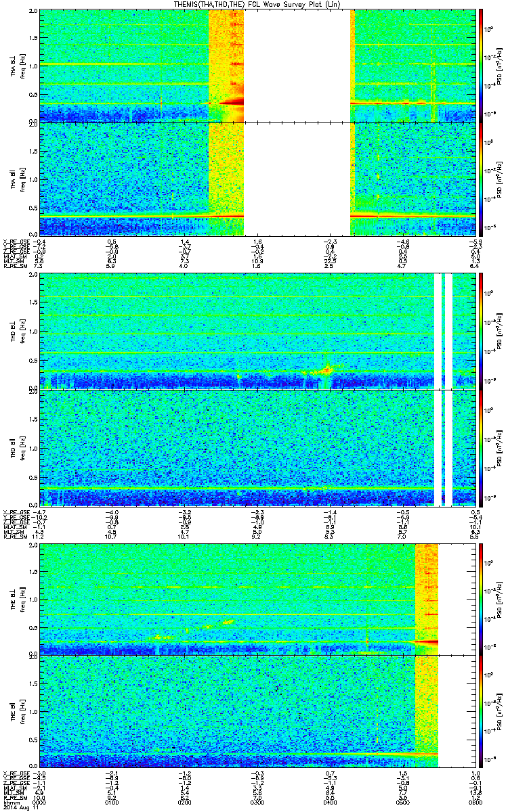Image resolution: width=508 pixels, height=812 pixels.
Task: Click the THA B-parallel spectrogram panel
Action: [x=256, y=179]
